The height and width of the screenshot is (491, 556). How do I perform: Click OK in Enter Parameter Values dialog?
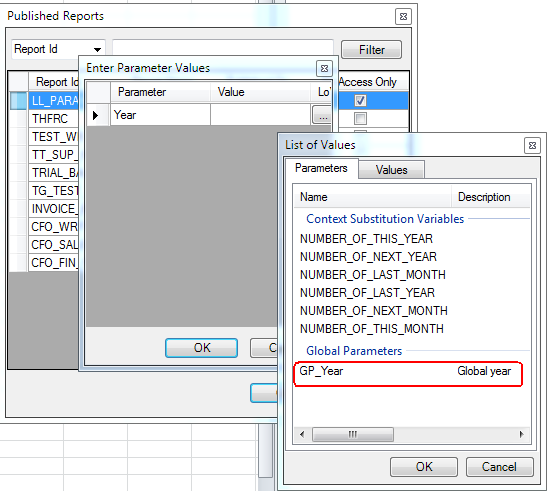201,348
